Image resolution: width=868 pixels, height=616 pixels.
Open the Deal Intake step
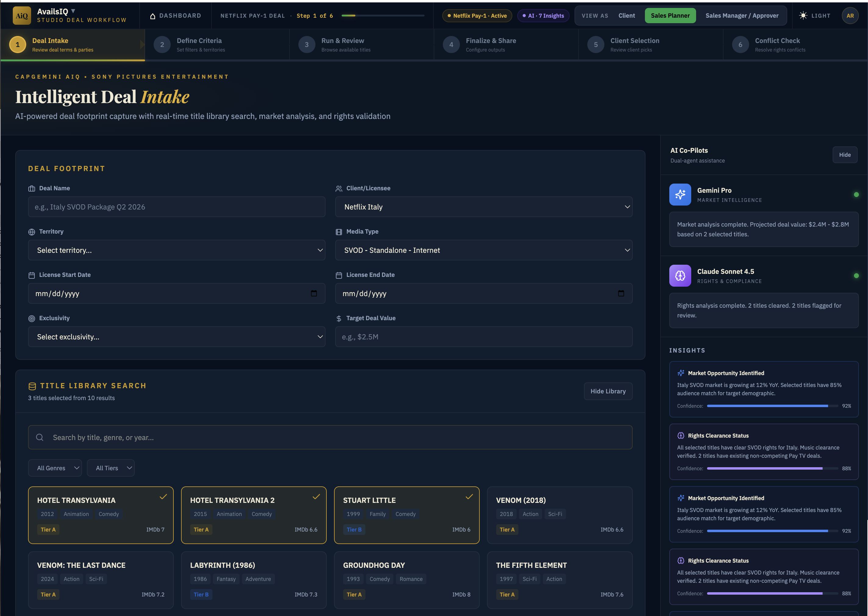pyautogui.click(x=73, y=45)
